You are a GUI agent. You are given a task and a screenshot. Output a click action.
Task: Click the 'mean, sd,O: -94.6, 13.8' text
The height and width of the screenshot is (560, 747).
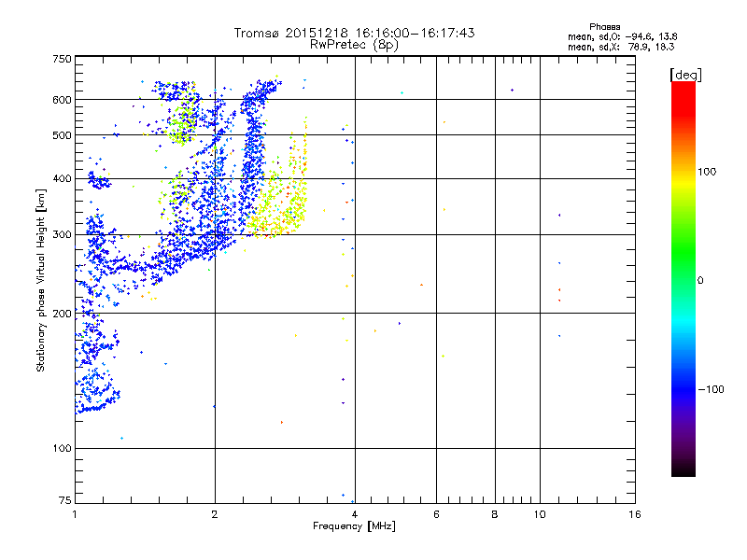pos(622,36)
